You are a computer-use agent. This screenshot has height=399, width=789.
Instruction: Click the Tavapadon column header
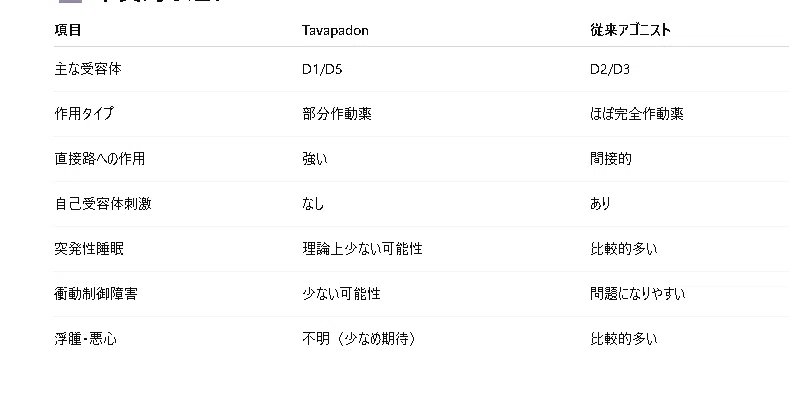[x=335, y=30]
